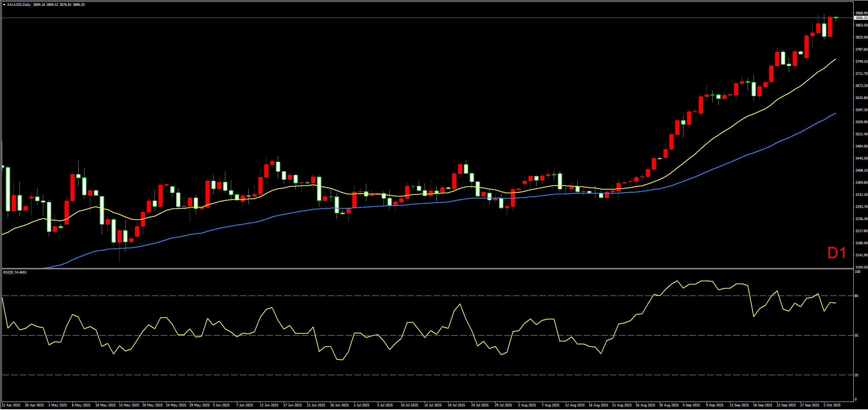Click the 3900.90 price axis label
Image resolution: width=868 pixels, height=410 pixels.
(x=861, y=13)
